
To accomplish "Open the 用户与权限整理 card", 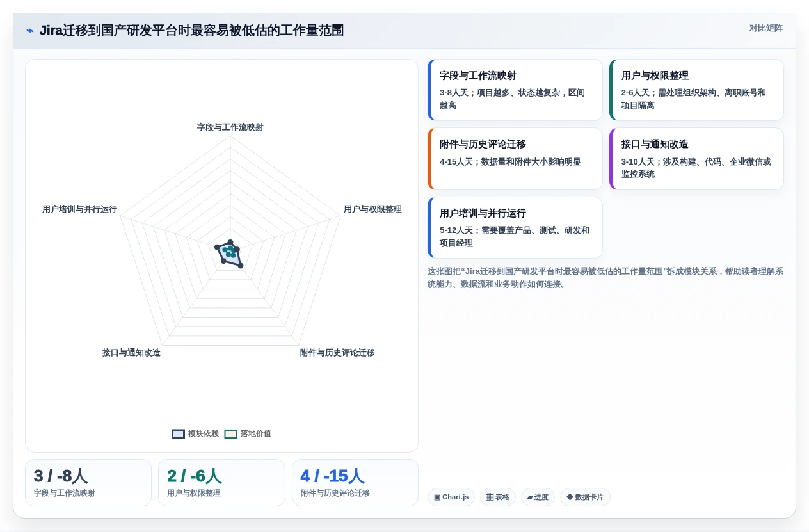I will coord(696,90).
